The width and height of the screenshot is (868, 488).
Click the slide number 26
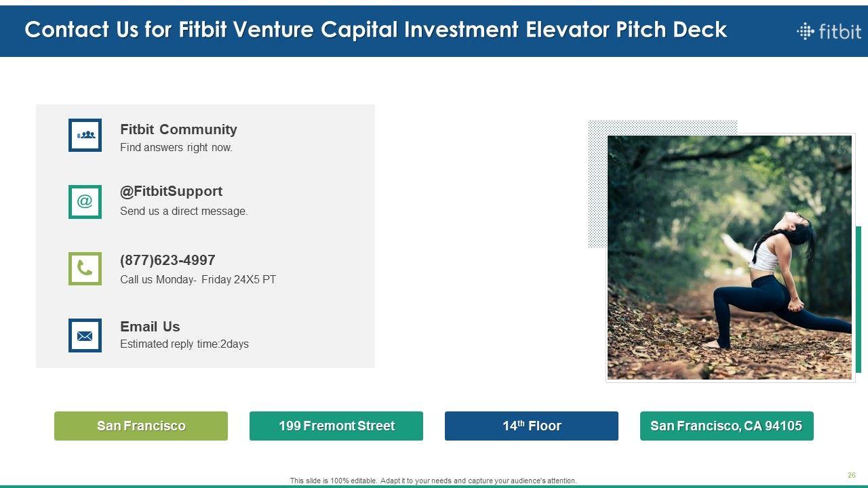point(851,475)
